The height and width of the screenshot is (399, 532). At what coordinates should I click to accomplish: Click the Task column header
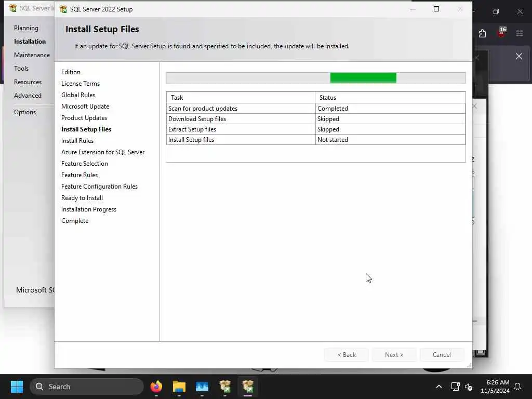point(241,97)
